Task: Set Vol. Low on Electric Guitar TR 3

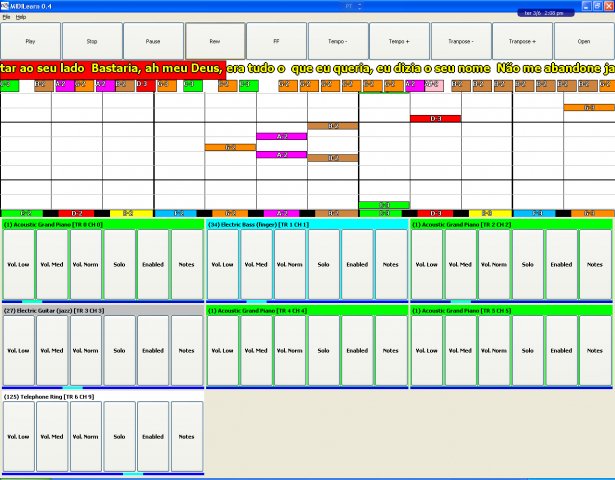Action: pos(18,351)
